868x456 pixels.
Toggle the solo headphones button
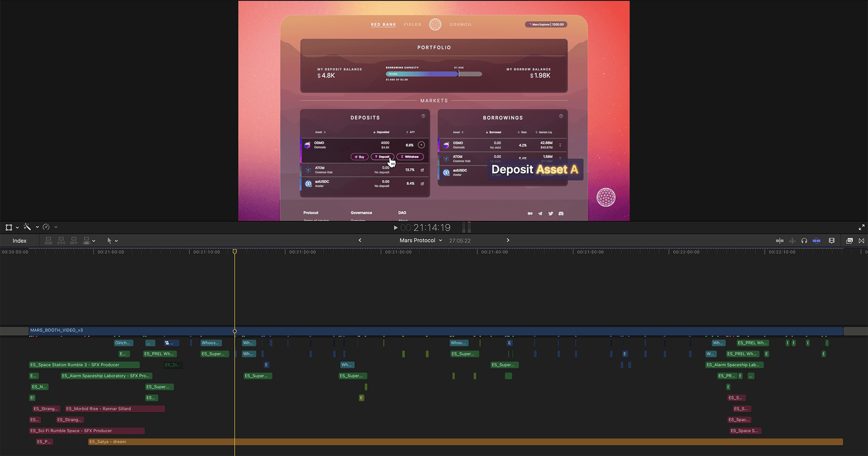click(x=804, y=241)
